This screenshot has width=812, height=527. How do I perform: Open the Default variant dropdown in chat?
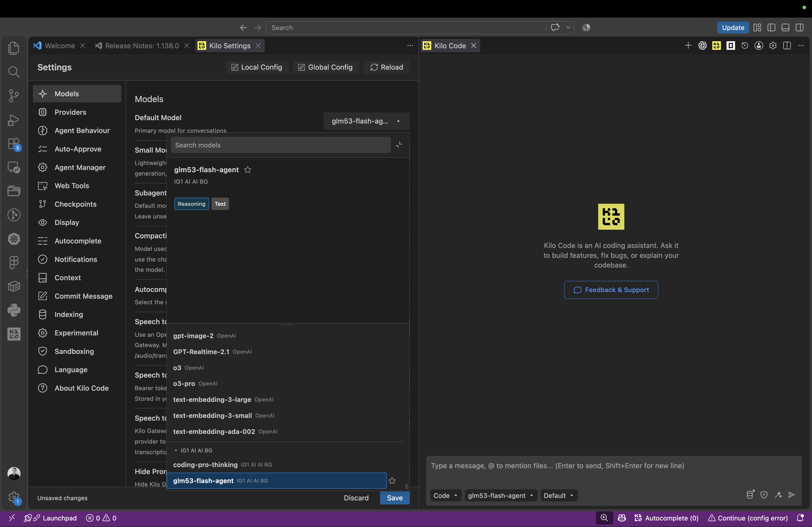(558, 495)
